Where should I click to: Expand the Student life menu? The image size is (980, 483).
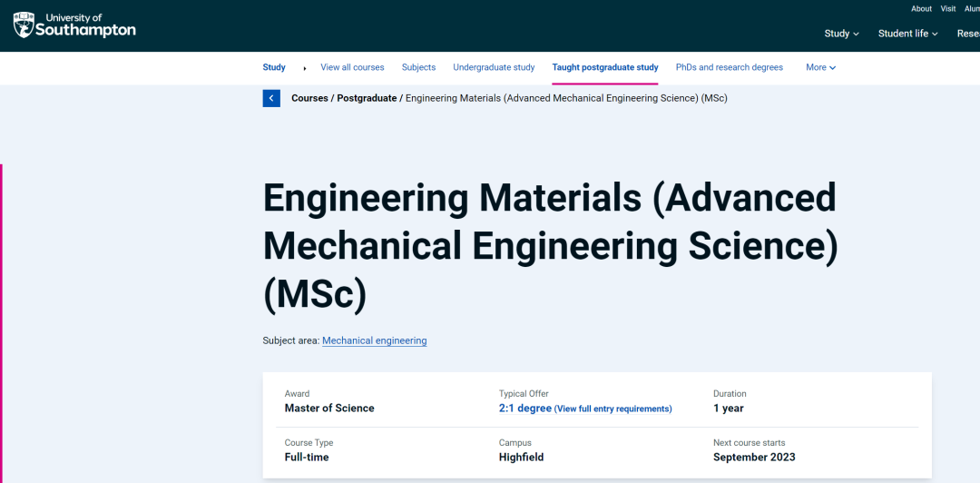click(908, 34)
